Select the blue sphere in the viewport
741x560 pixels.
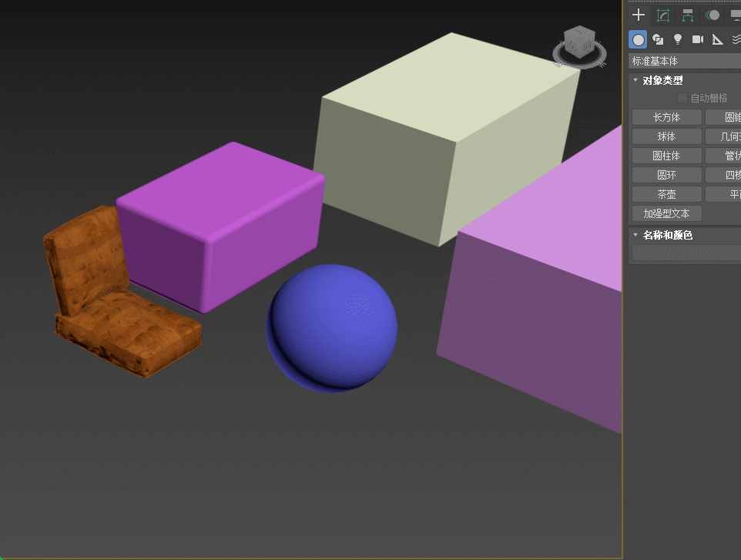tap(332, 328)
